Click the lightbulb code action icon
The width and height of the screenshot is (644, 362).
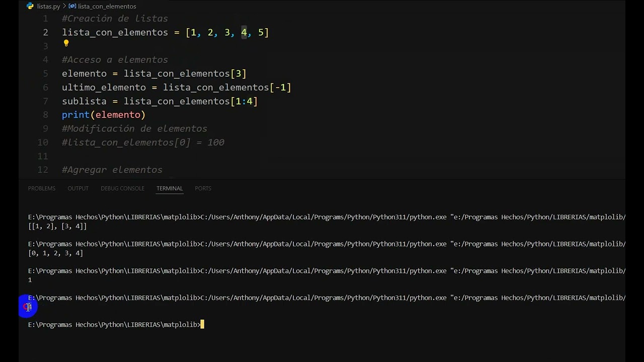66,43
